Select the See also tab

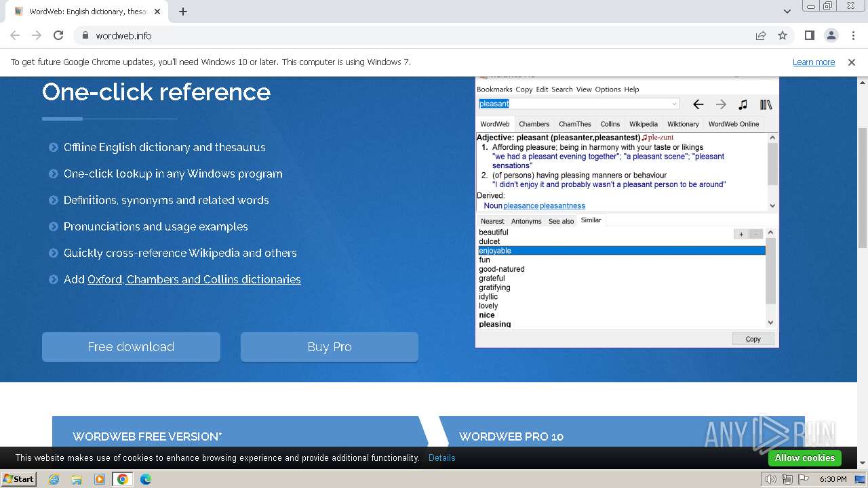point(561,221)
